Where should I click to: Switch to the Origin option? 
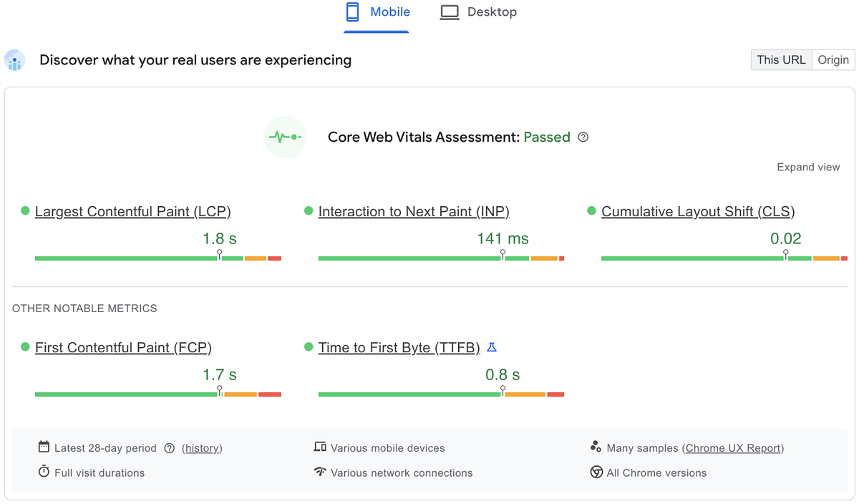click(833, 59)
